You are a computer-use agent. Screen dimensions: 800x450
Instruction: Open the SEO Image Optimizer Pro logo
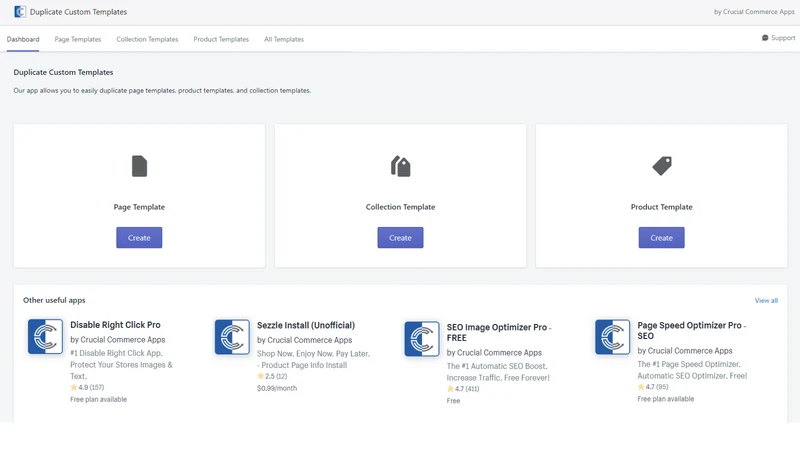[x=422, y=339]
